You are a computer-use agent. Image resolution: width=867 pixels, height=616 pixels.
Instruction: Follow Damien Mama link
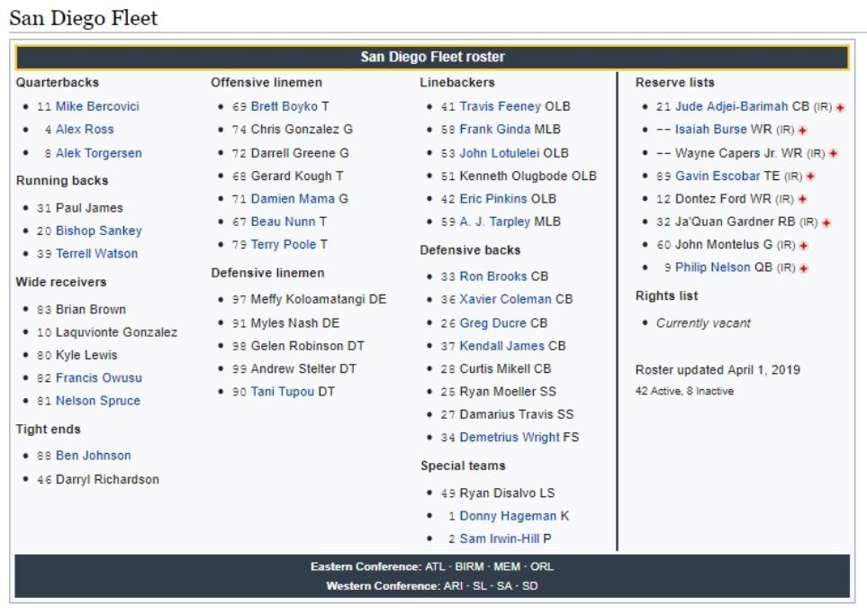pyautogui.click(x=293, y=198)
